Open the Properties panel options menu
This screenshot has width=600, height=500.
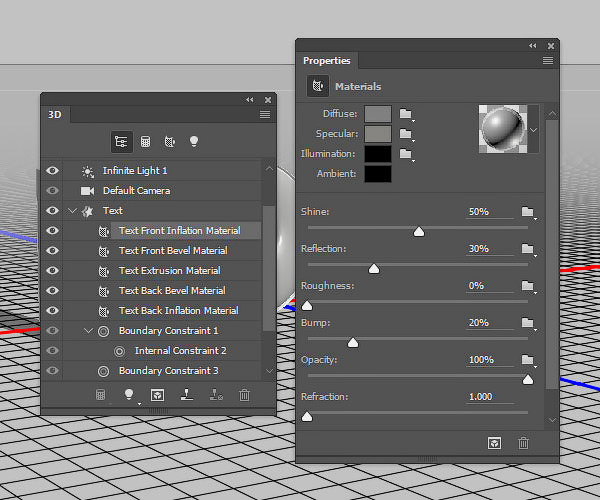548,60
